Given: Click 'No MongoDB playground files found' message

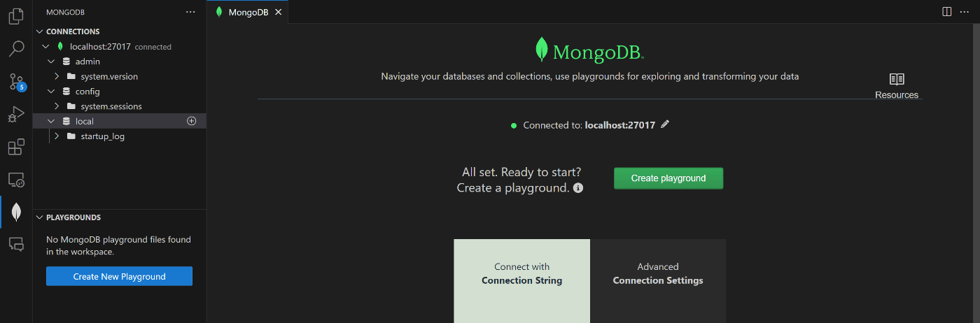Looking at the screenshot, I should pyautogui.click(x=118, y=245).
